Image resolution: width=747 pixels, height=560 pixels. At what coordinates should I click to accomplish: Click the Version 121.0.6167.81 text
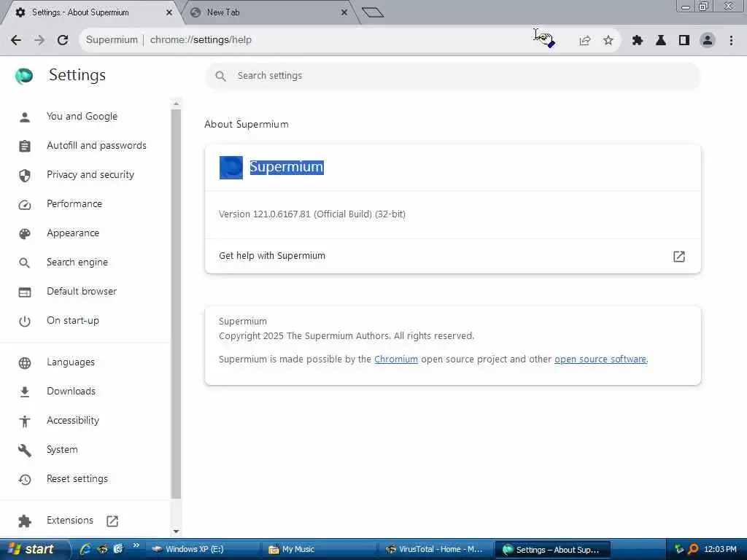(x=312, y=214)
